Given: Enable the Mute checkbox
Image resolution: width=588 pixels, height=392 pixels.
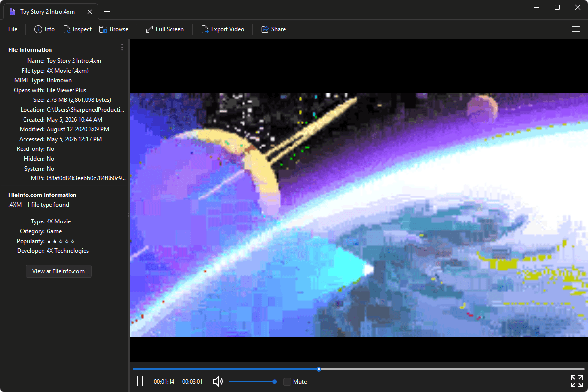Looking at the screenshot, I should coord(287,382).
